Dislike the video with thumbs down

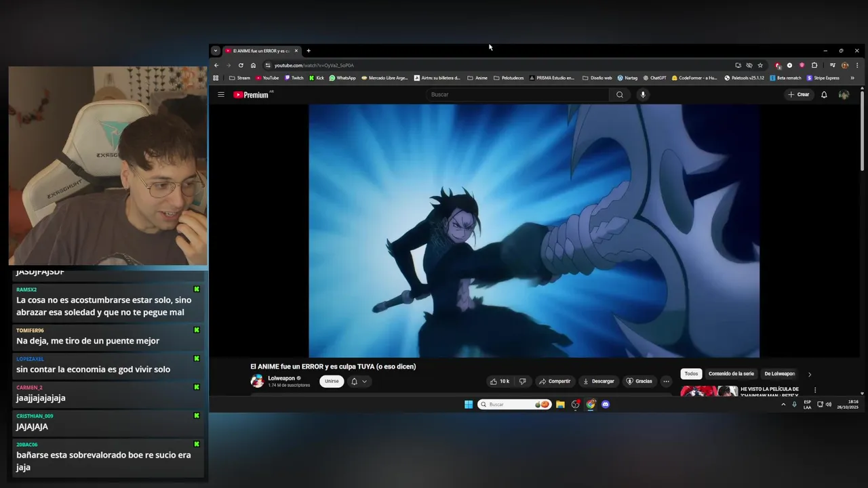pos(522,382)
